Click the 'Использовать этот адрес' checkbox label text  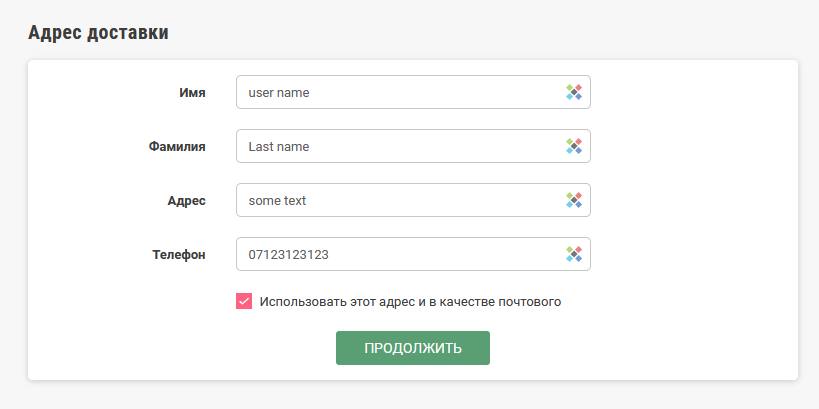[x=410, y=301]
